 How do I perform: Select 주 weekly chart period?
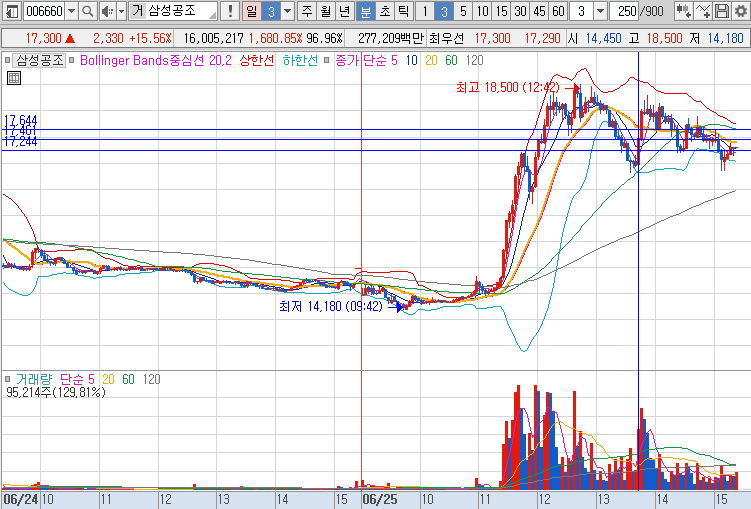(307, 11)
